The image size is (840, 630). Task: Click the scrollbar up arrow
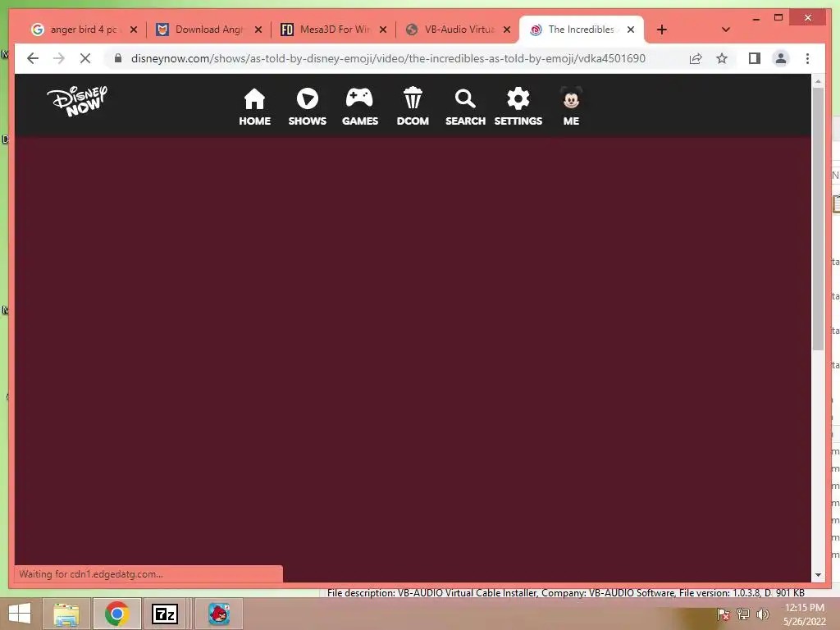818,81
